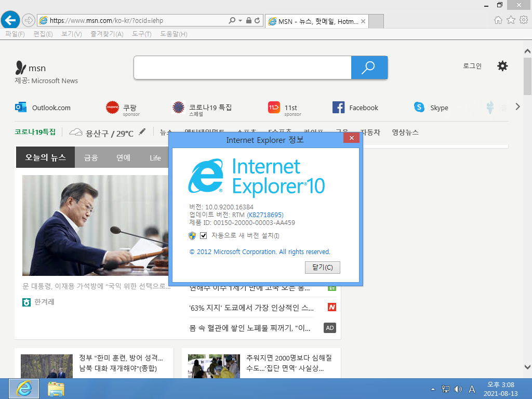Open the 즐겨찾기(A) menu
The height and width of the screenshot is (399, 532).
pyautogui.click(x=107, y=34)
